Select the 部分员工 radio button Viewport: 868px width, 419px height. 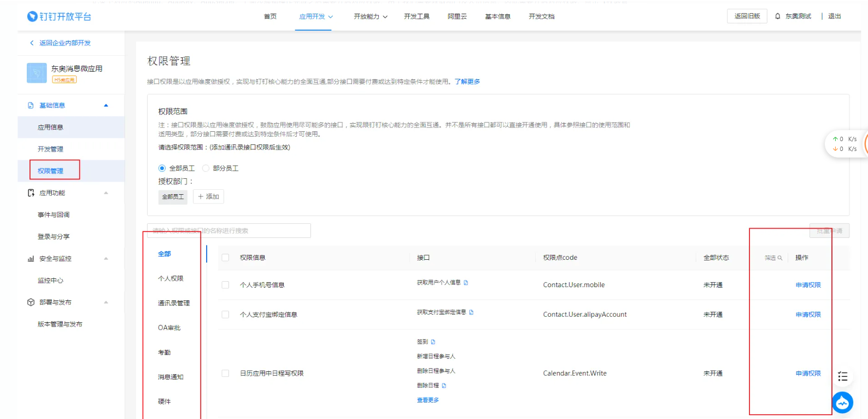click(206, 168)
